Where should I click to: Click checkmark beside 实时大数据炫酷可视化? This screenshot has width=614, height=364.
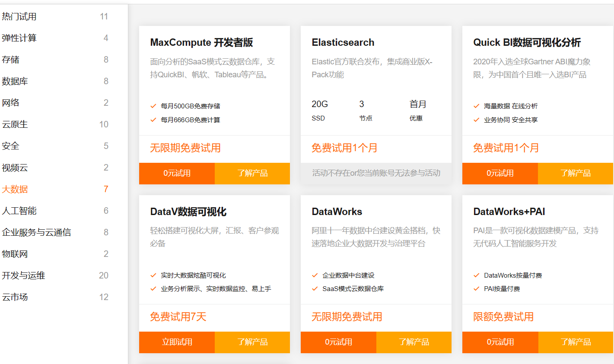click(x=153, y=275)
